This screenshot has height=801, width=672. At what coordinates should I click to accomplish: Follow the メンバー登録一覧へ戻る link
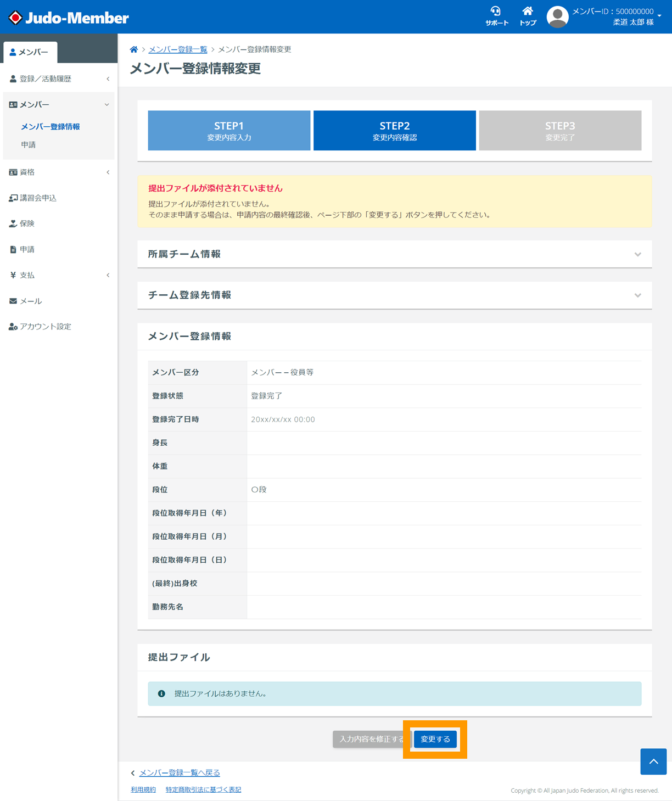click(180, 773)
